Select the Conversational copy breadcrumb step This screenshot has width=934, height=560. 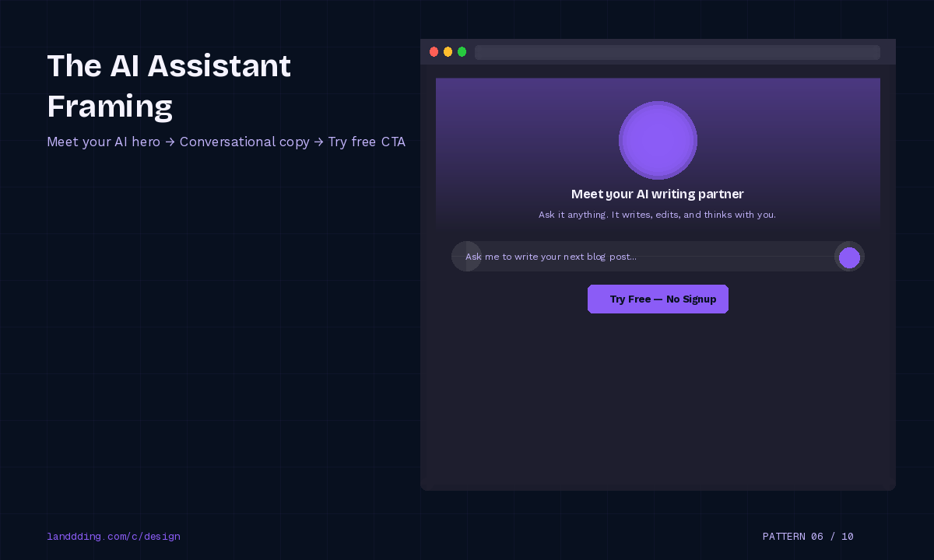point(244,142)
